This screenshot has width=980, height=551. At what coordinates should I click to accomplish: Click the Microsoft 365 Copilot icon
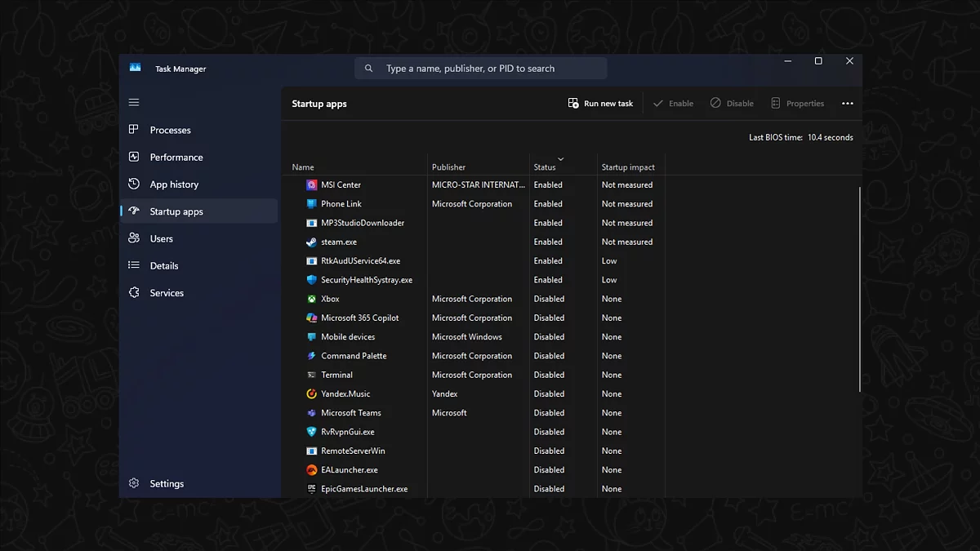click(311, 318)
